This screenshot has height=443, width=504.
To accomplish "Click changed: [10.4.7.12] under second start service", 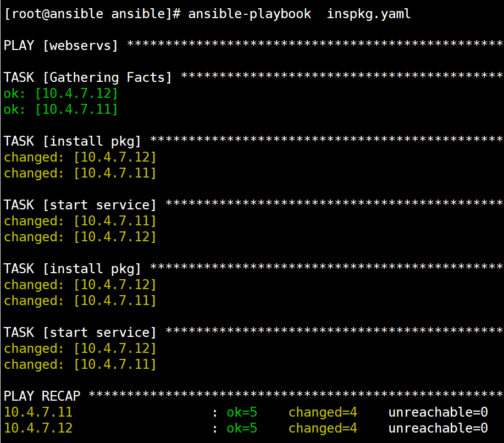I will pos(80,348).
